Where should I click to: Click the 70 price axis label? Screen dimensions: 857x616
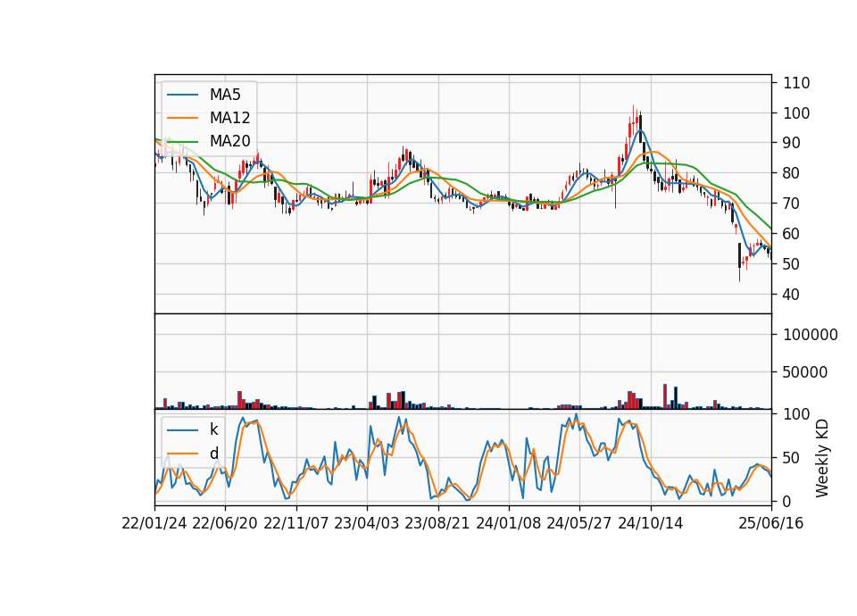(x=792, y=204)
